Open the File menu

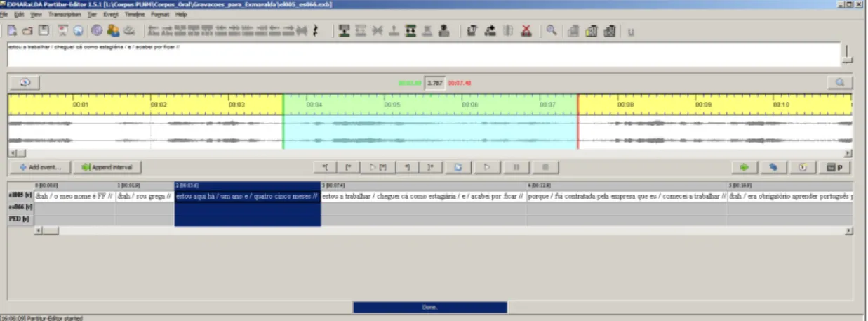pos(5,14)
